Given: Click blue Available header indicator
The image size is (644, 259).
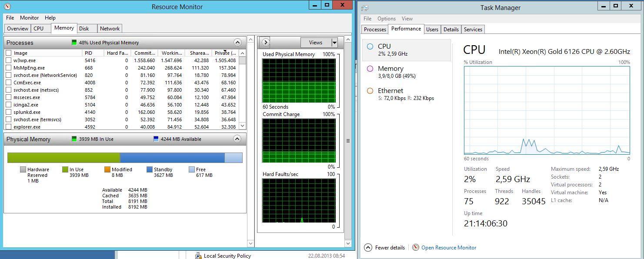Looking at the screenshot, I should (156, 139).
